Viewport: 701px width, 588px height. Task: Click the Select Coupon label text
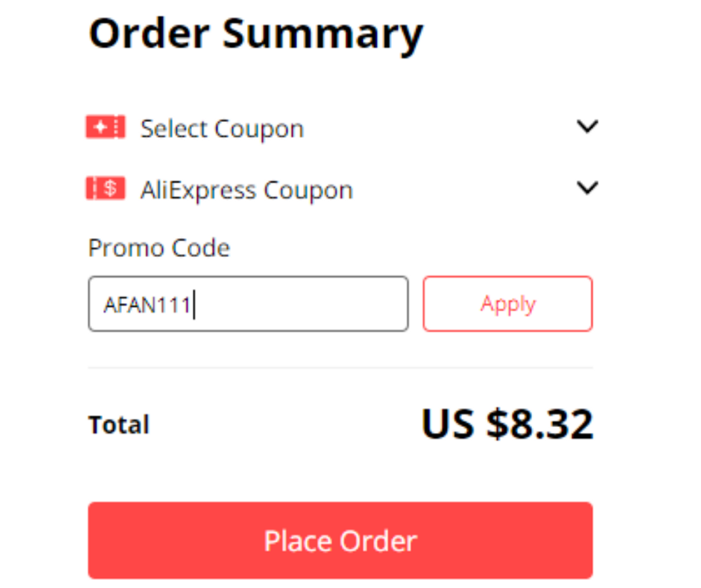[222, 128]
